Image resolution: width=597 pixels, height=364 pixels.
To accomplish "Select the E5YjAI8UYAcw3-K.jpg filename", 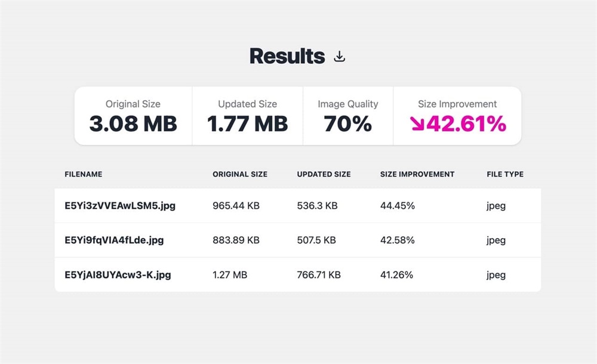I will coord(118,275).
